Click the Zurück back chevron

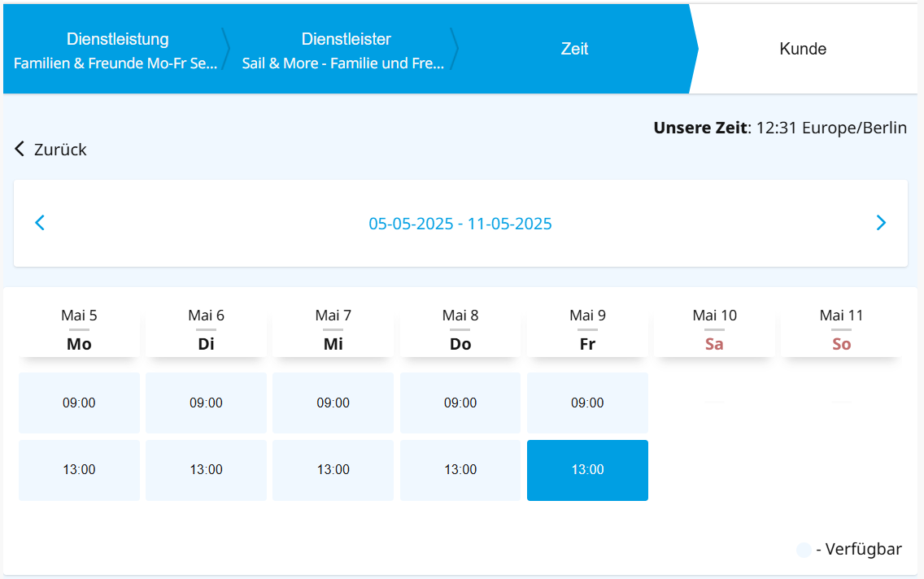point(20,149)
